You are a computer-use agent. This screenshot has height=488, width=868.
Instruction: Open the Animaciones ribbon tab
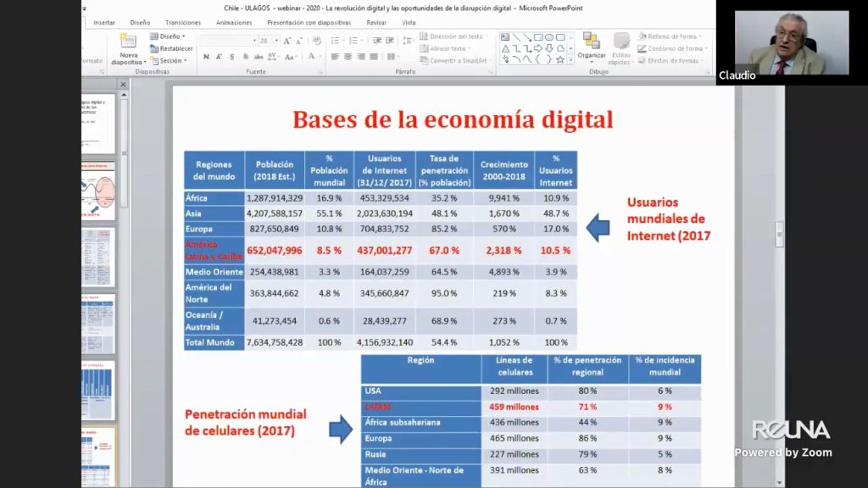click(234, 23)
